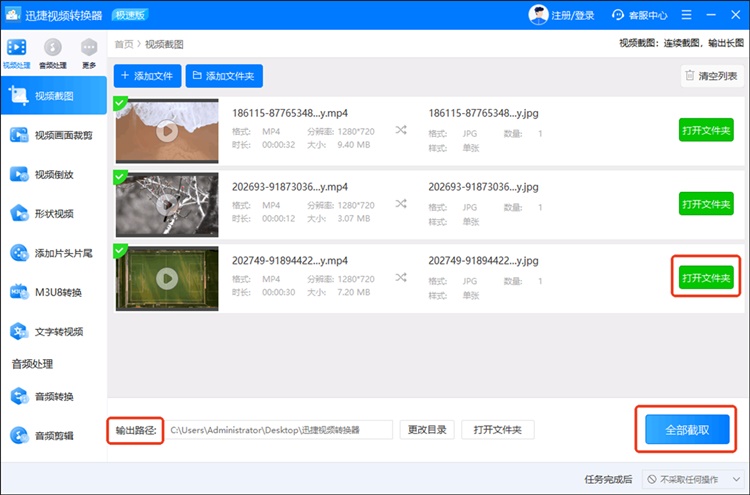Click the 极速版 badge
750x495 pixels.
coord(130,15)
